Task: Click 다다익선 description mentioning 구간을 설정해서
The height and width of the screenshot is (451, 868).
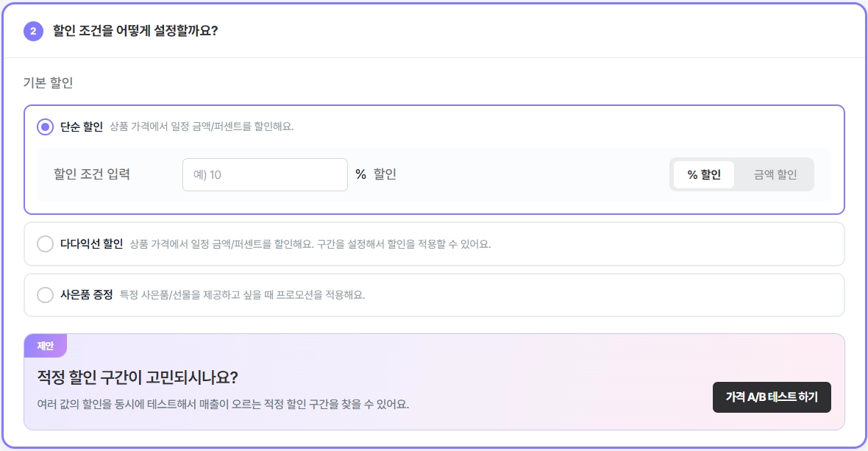Action: click(310, 244)
